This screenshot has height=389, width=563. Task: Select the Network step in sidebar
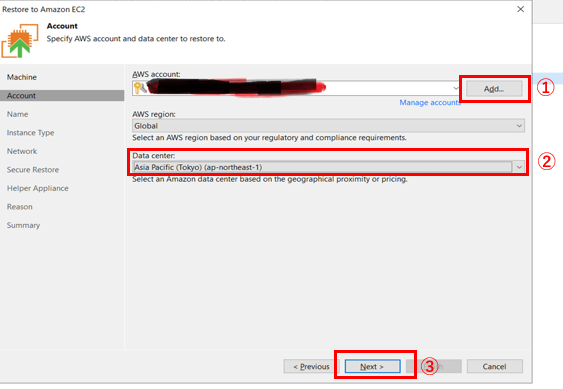pyautogui.click(x=22, y=151)
